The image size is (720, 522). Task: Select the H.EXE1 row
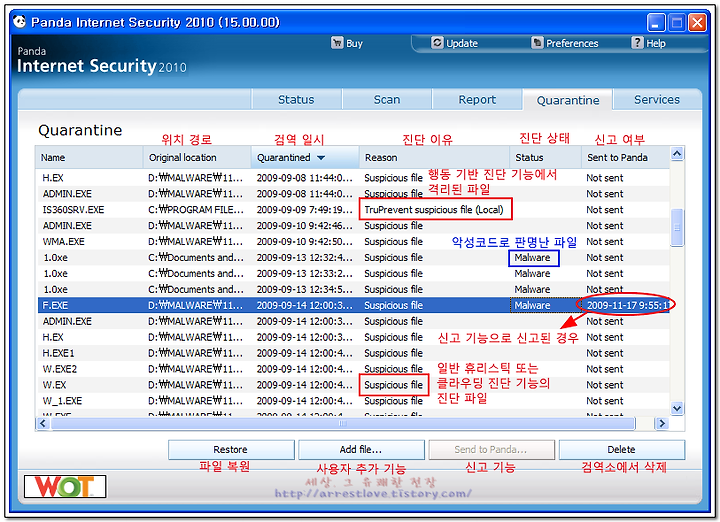point(353,353)
